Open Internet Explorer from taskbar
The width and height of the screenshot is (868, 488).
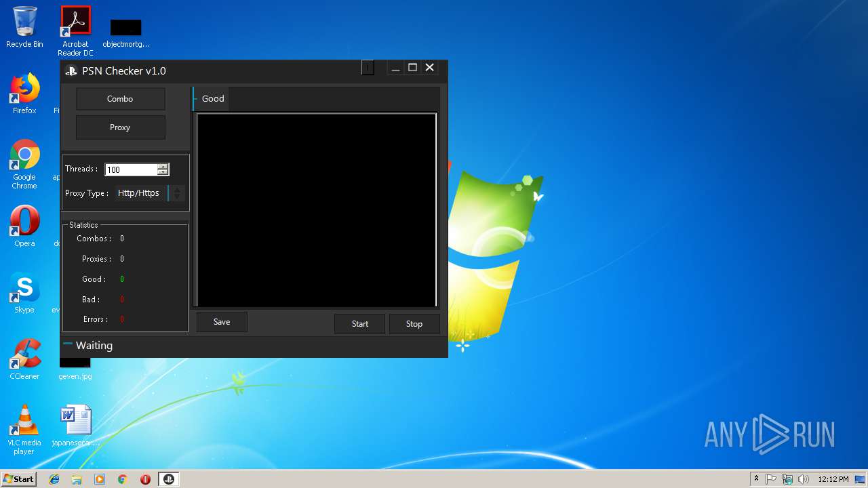(x=54, y=479)
